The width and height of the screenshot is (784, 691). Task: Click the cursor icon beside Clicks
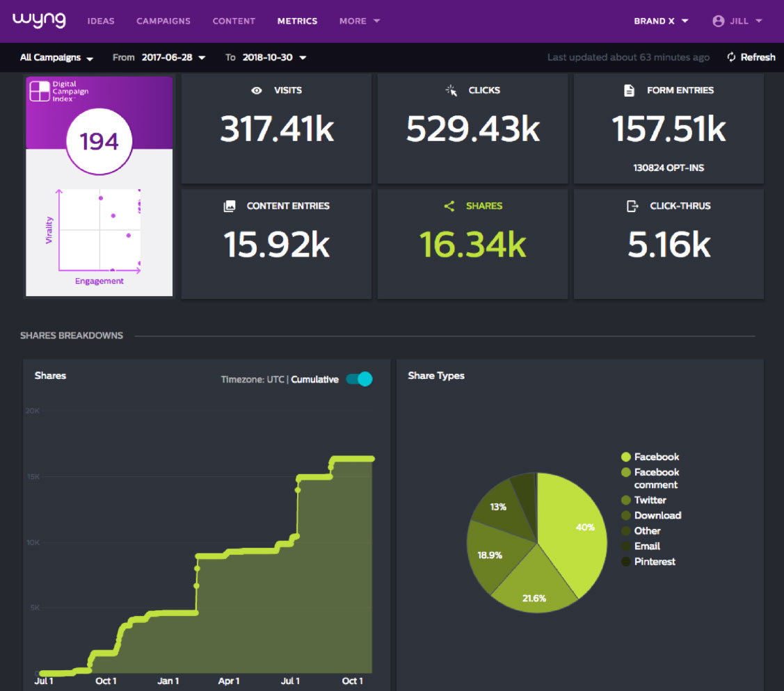[451, 90]
